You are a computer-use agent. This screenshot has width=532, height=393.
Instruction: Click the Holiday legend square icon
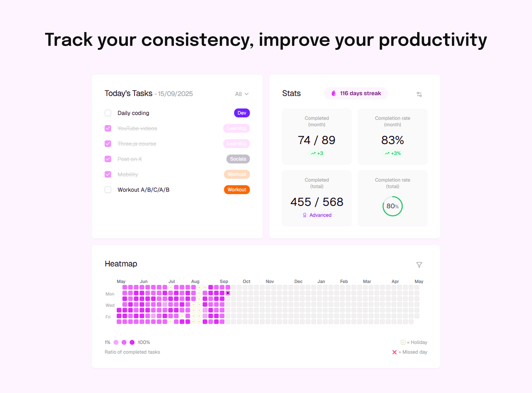pos(403,342)
